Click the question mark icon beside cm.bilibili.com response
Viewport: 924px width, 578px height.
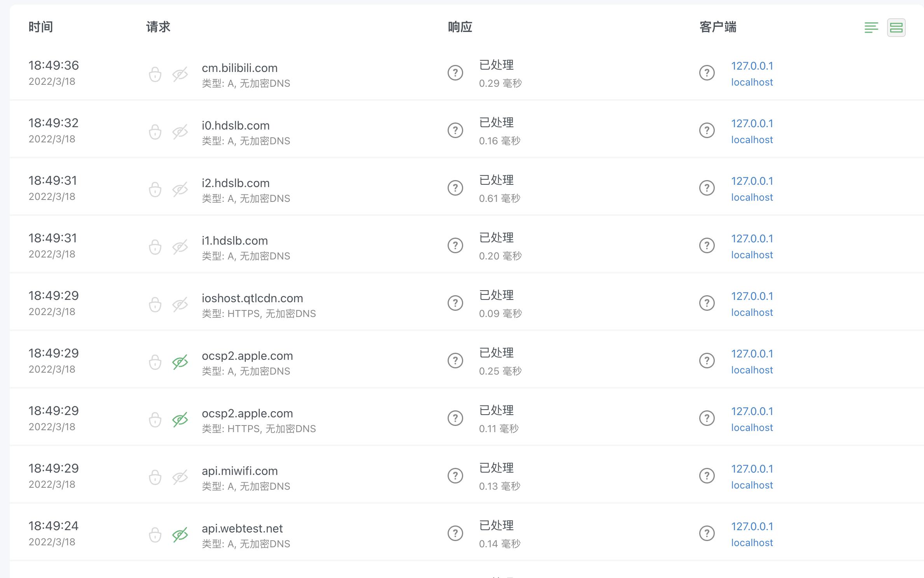click(455, 72)
